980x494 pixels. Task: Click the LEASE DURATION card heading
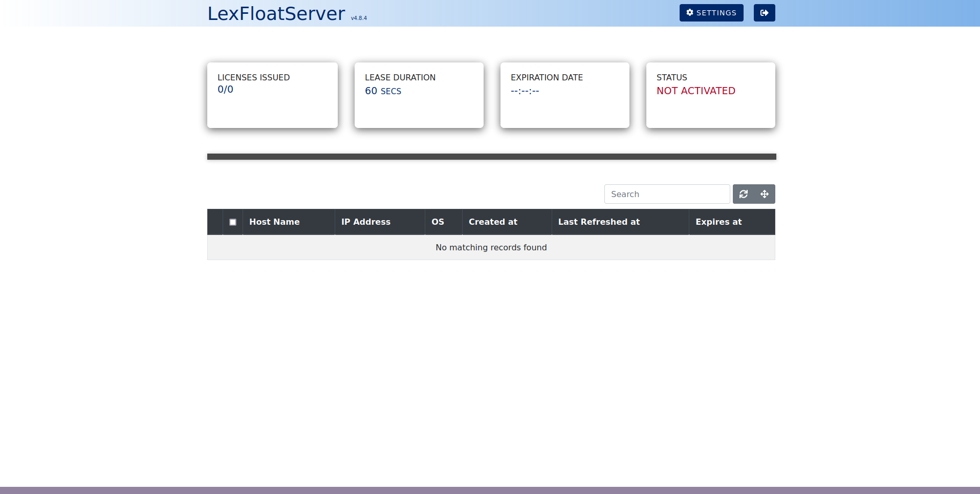tap(400, 77)
